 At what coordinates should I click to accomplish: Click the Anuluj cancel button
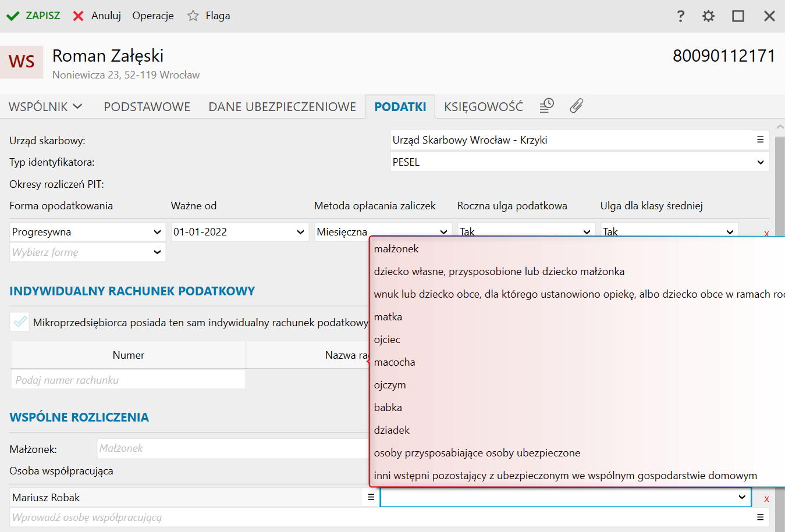click(97, 16)
